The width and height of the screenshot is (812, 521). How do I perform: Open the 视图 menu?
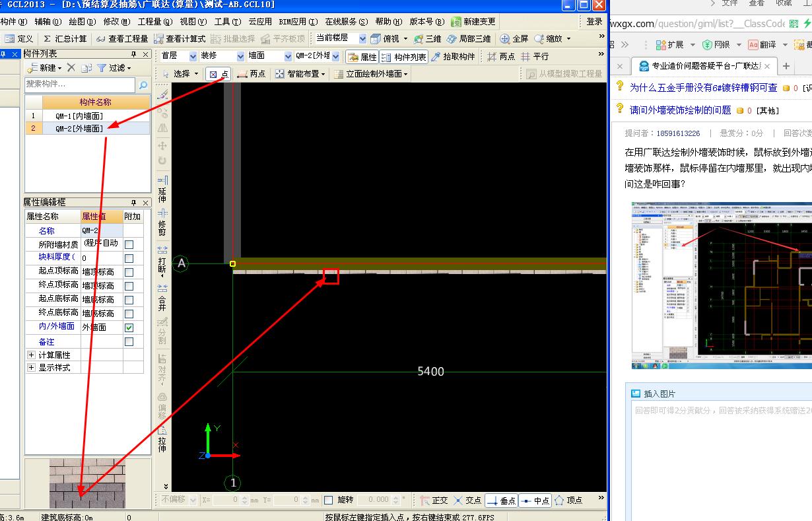coord(193,22)
